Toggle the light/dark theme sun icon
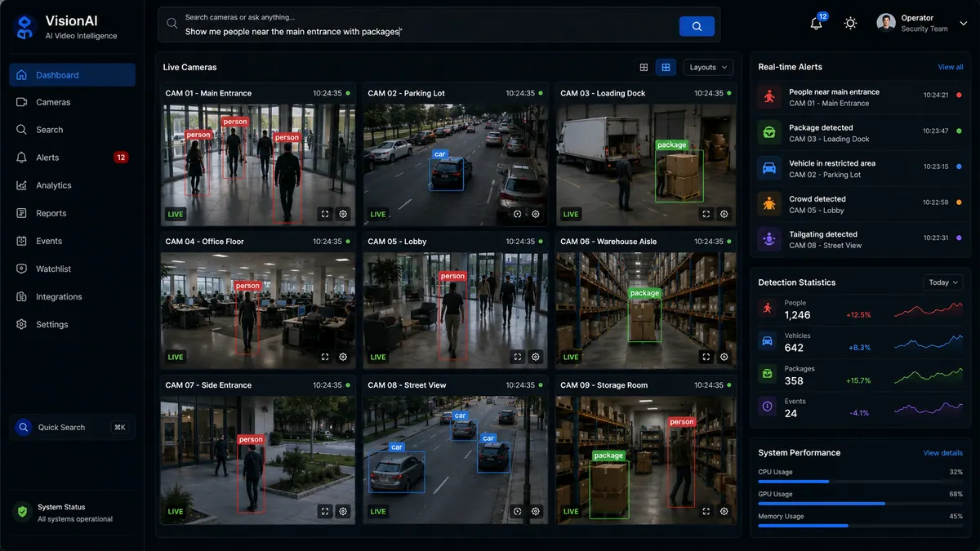 point(850,23)
